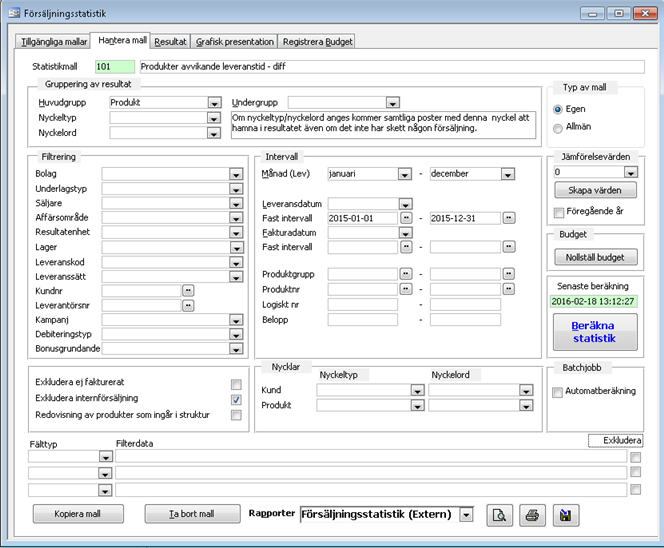The height and width of the screenshot is (548, 664).
Task: Open lookup button next to Leverantörsnr field
Action: pyautogui.click(x=187, y=306)
